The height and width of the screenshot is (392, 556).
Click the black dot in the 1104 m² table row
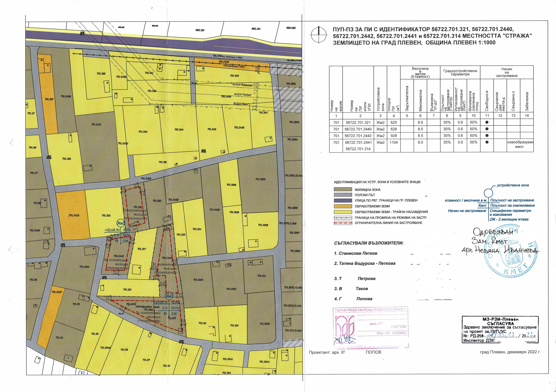[487, 142]
